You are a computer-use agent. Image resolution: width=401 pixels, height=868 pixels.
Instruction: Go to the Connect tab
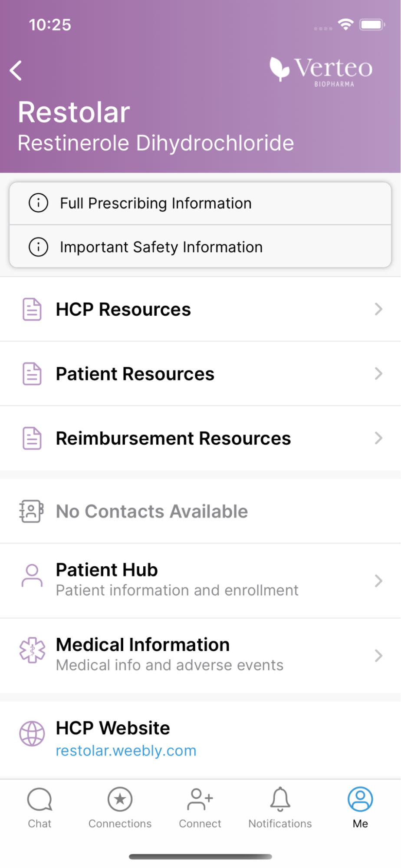click(200, 807)
